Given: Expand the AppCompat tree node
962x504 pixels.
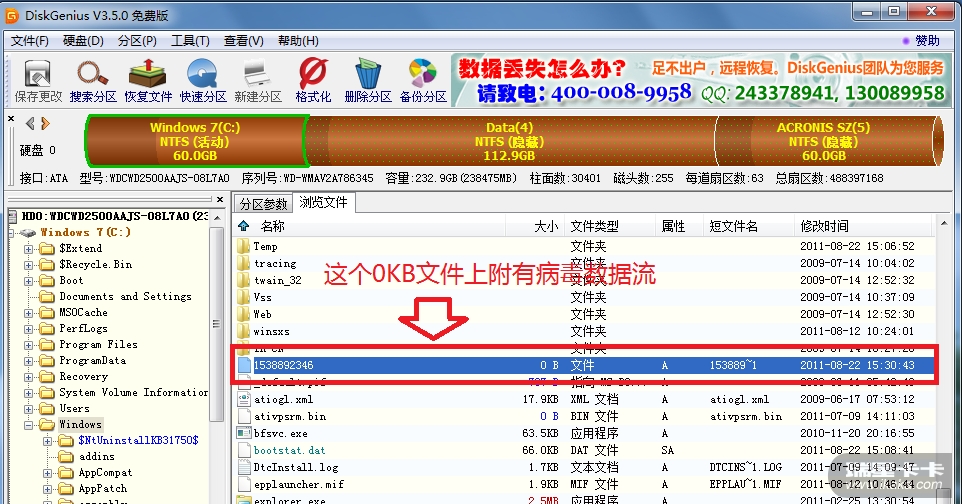Looking at the screenshot, I should point(47,473).
